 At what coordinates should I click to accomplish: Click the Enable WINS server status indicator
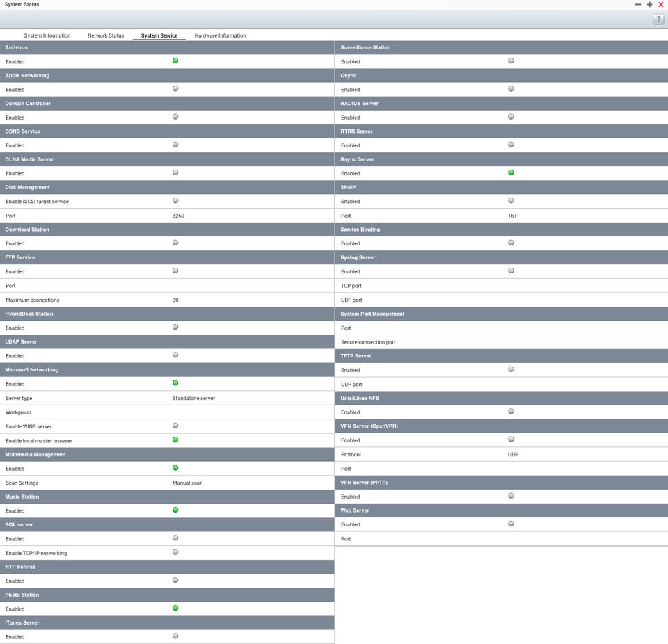[175, 426]
